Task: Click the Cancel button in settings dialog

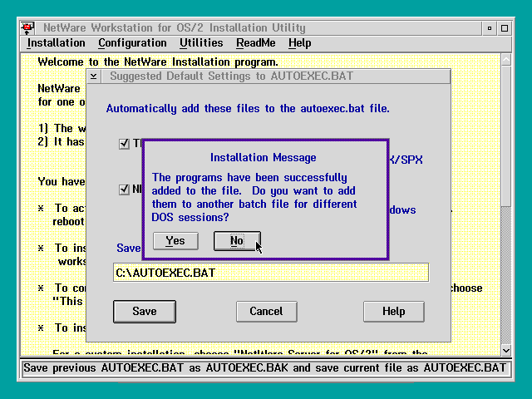Action: coord(266,312)
